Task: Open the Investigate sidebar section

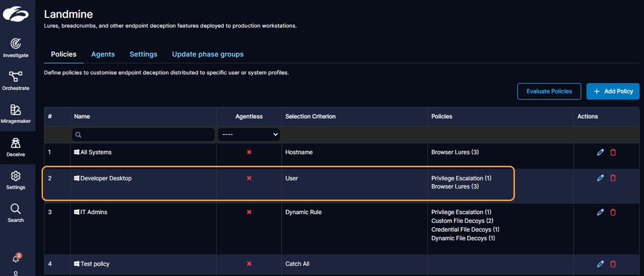Action: (16, 47)
